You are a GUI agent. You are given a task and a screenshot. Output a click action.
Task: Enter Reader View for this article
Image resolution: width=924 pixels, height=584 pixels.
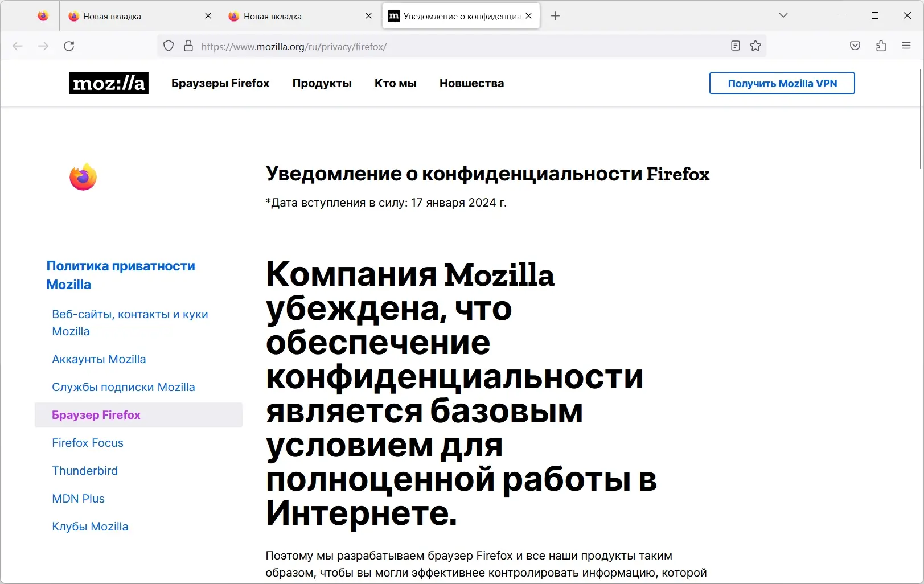(x=736, y=46)
